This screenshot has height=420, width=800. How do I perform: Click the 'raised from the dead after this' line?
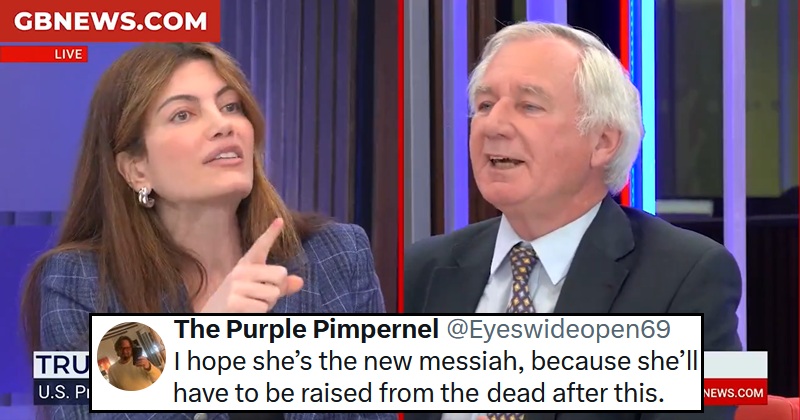419,393
